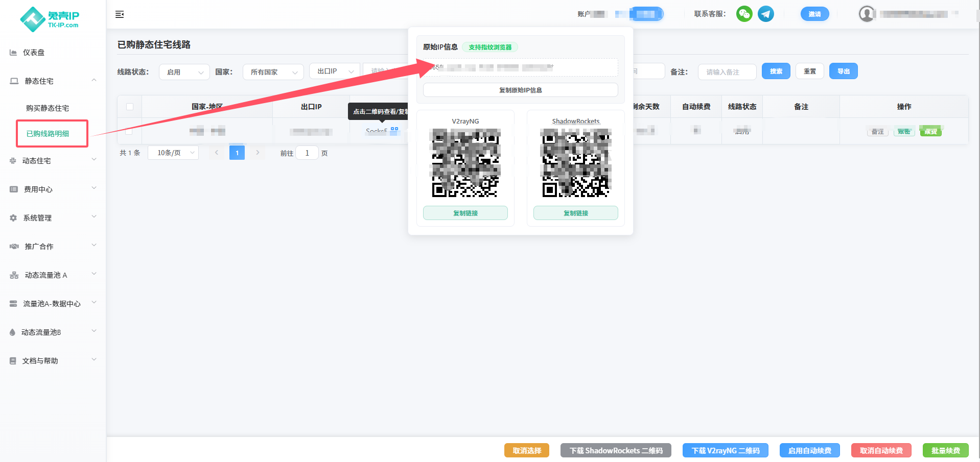Click the 取消选择 button

pyautogui.click(x=527, y=450)
